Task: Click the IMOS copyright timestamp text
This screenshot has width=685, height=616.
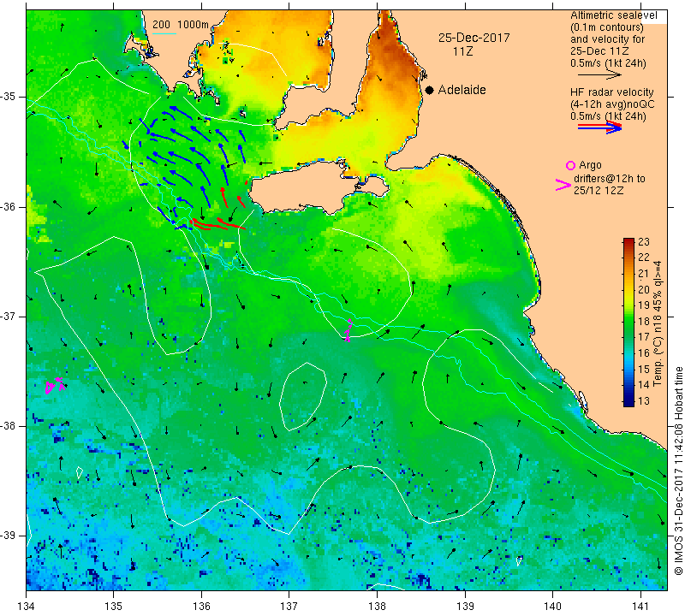Action: point(678,471)
